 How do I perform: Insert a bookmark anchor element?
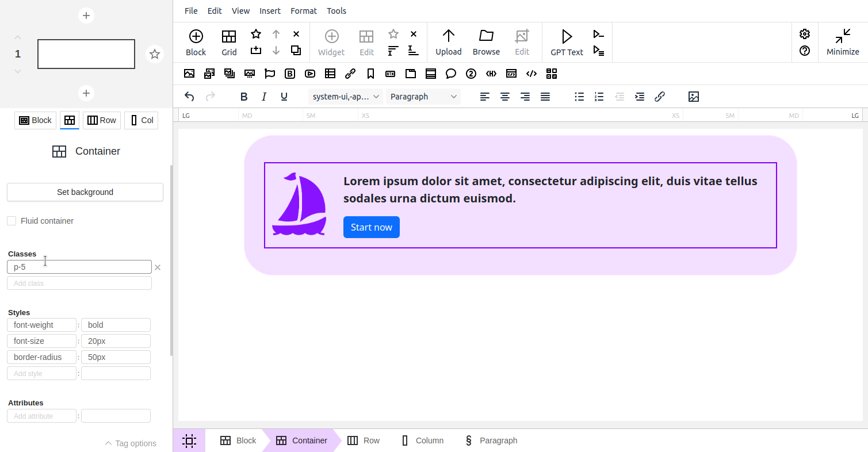(x=370, y=74)
